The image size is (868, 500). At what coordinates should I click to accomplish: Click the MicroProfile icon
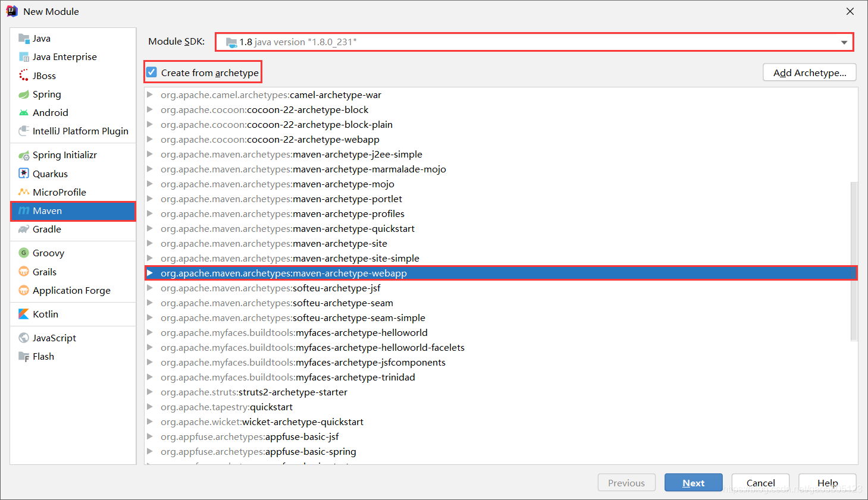pyautogui.click(x=24, y=192)
